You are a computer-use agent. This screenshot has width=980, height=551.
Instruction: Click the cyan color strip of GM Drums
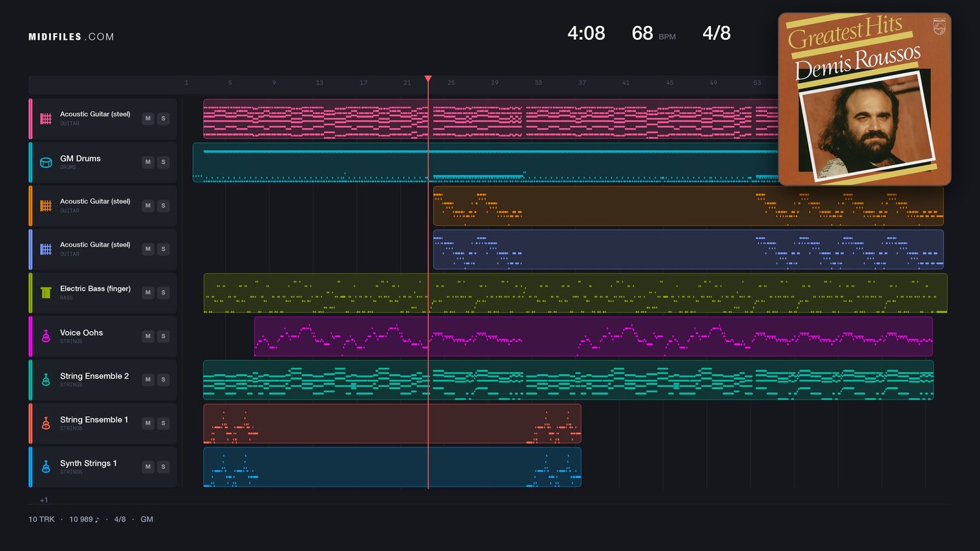(30, 162)
